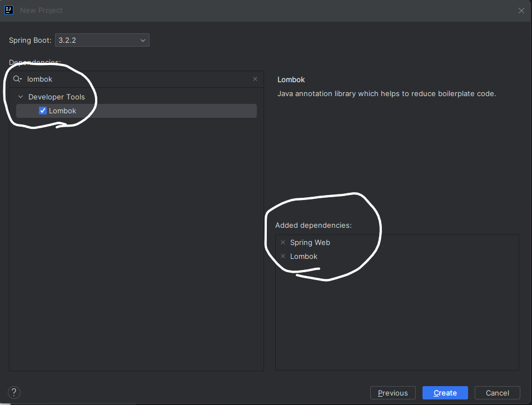Click Spring Web in added dependencies list
Image resolution: width=532 pixels, height=405 pixels.
pos(310,242)
